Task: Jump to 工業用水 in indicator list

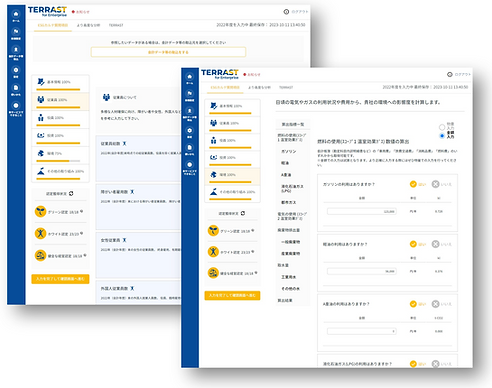Action: click(289, 277)
